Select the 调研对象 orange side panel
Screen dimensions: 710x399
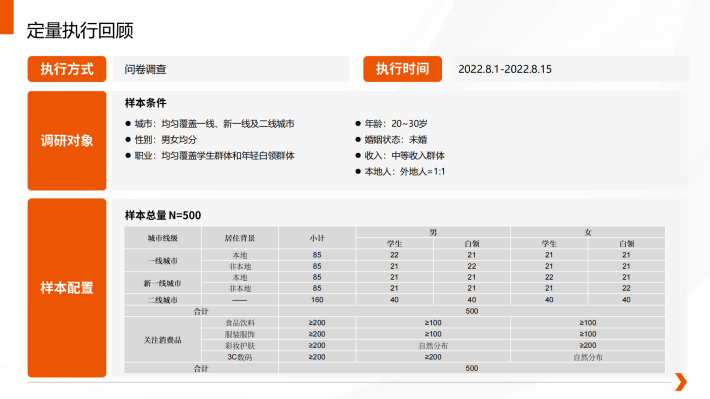point(67,141)
